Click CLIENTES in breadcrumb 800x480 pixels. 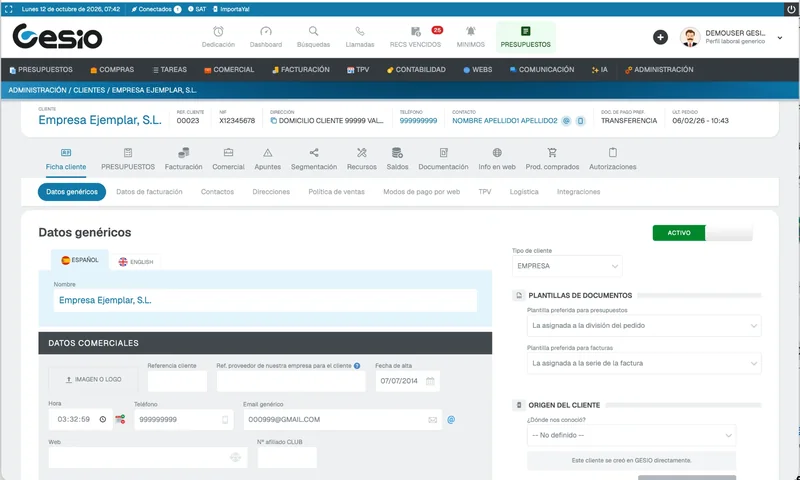[x=89, y=90]
